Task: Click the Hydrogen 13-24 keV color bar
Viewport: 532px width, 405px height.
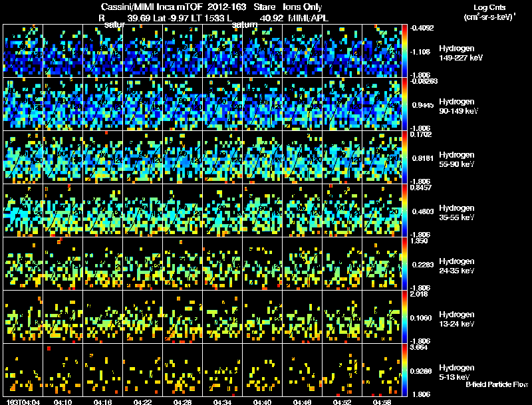Action: (404, 317)
